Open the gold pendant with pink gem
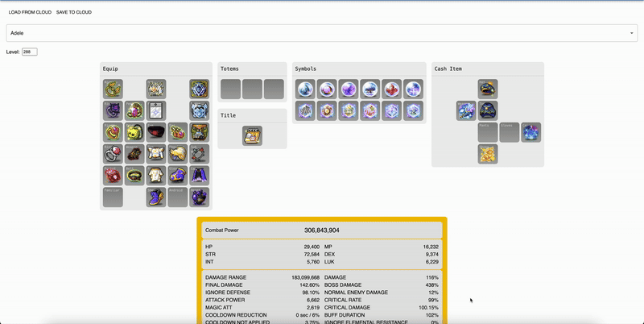Image resolution: width=644 pixels, height=324 pixels. 134,111
